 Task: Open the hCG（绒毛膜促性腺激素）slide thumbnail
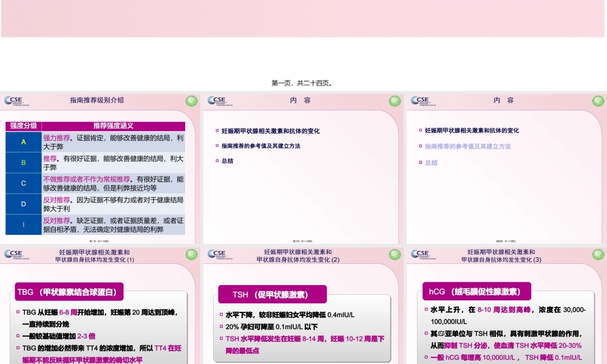[507, 303]
